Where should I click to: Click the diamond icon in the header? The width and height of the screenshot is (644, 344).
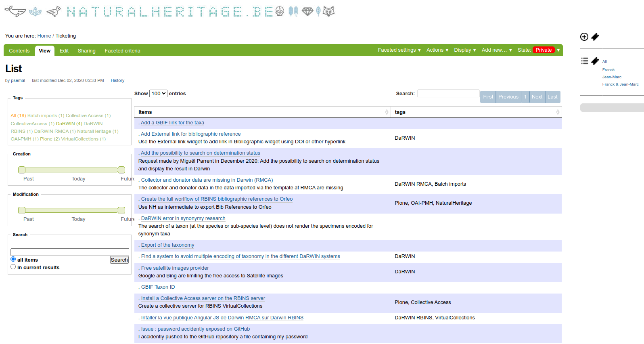pyautogui.click(x=307, y=11)
